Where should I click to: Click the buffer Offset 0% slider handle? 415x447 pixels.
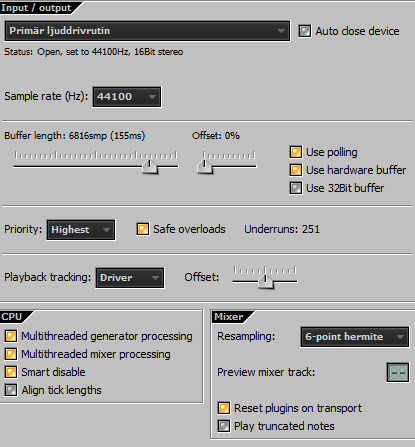pyautogui.click(x=204, y=166)
